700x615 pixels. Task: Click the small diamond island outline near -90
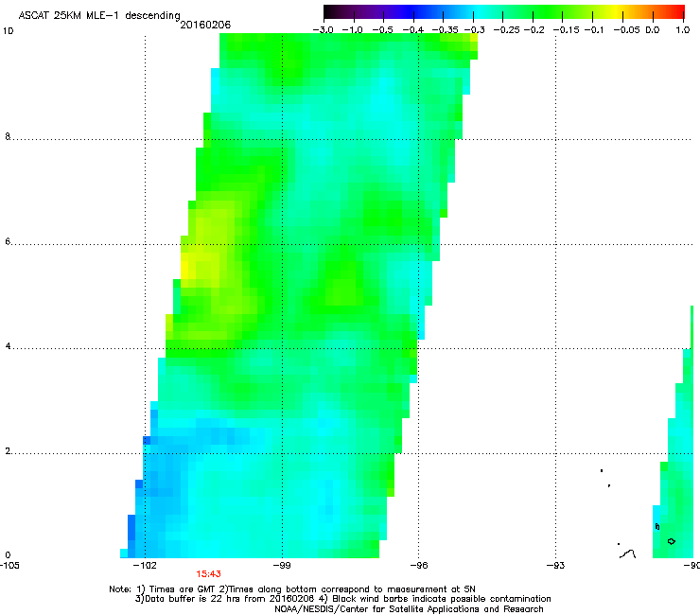pyautogui.click(x=671, y=541)
